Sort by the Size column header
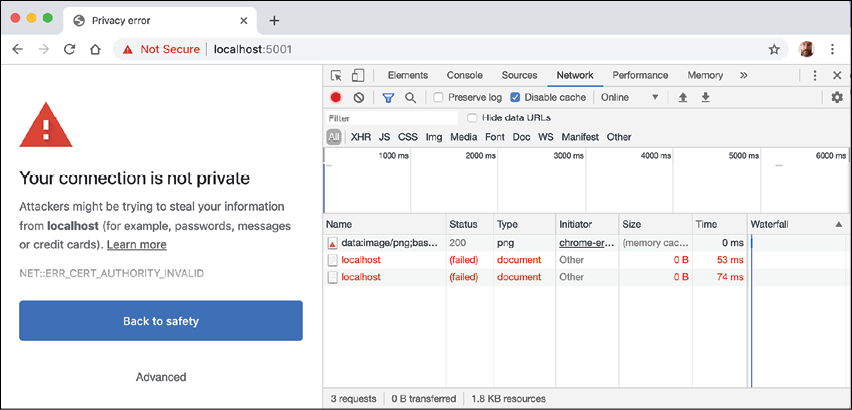 656,224
